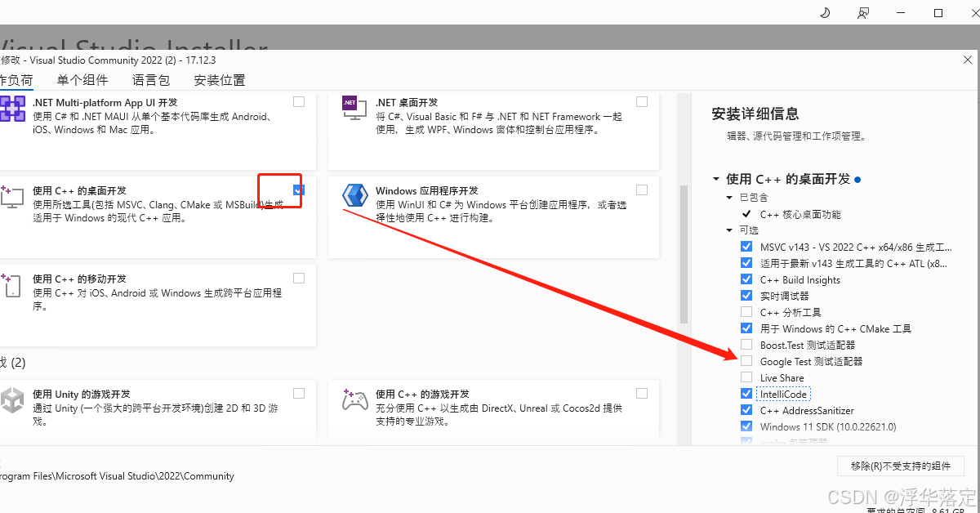Image resolution: width=980 pixels, height=513 pixels.
Task: Click 移除(R)不受支持的组件 button
Action: (x=901, y=466)
